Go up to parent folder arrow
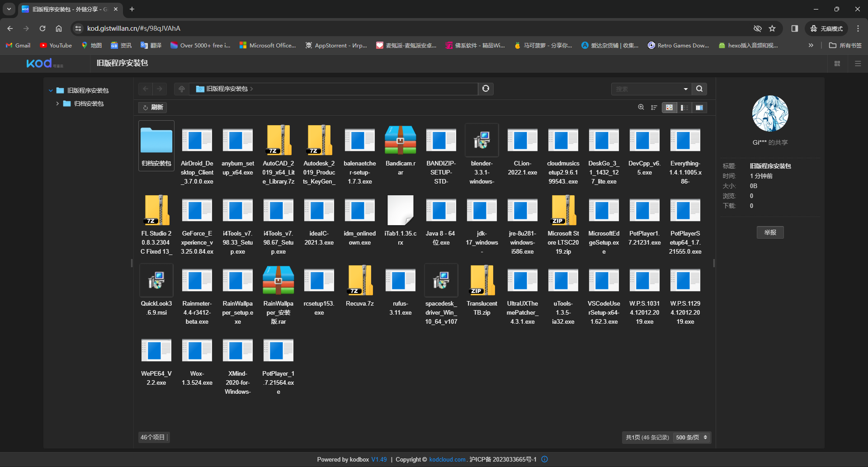868x467 pixels. (181, 89)
